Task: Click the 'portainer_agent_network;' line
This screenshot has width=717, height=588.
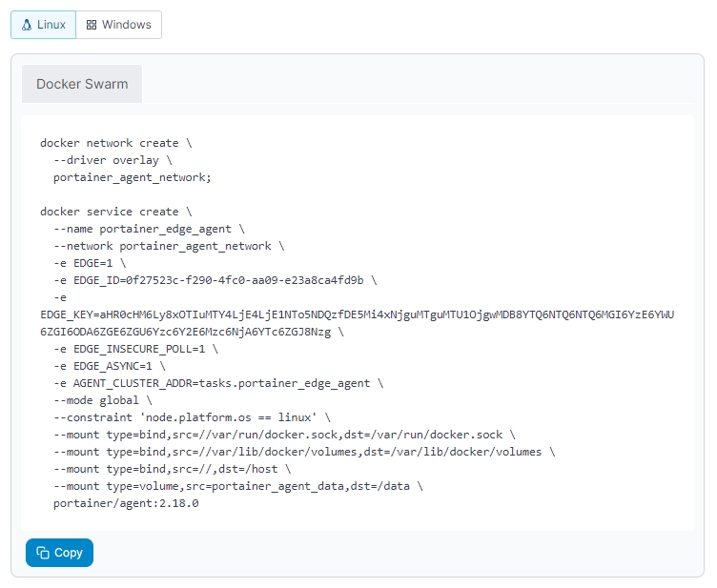Action: coord(132,177)
